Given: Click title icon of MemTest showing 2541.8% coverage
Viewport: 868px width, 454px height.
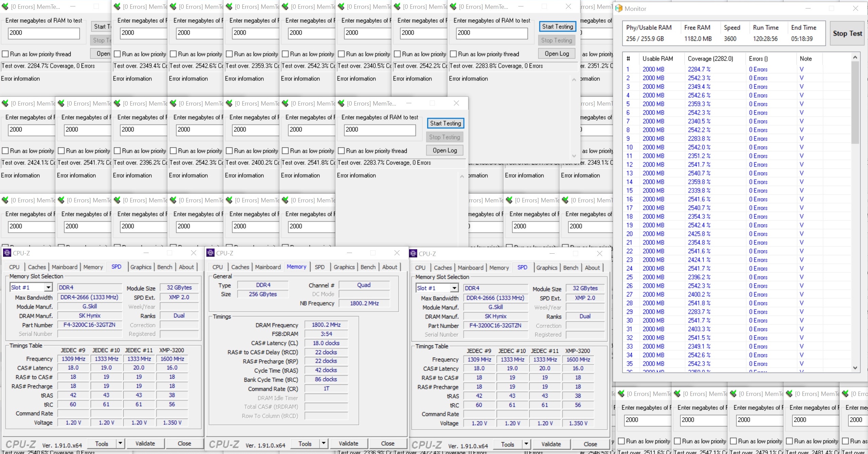Looking at the screenshot, I should pos(285,103).
